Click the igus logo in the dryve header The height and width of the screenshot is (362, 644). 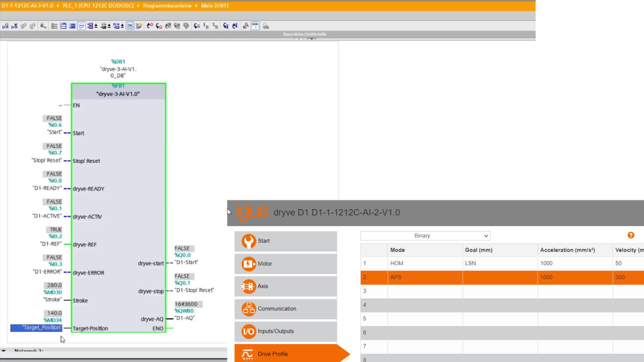[x=253, y=213]
